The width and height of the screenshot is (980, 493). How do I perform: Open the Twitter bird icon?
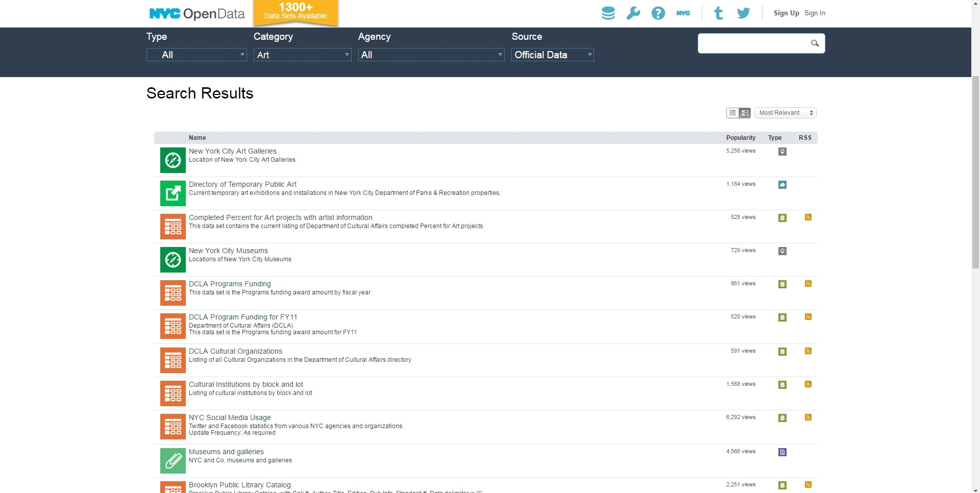point(744,13)
